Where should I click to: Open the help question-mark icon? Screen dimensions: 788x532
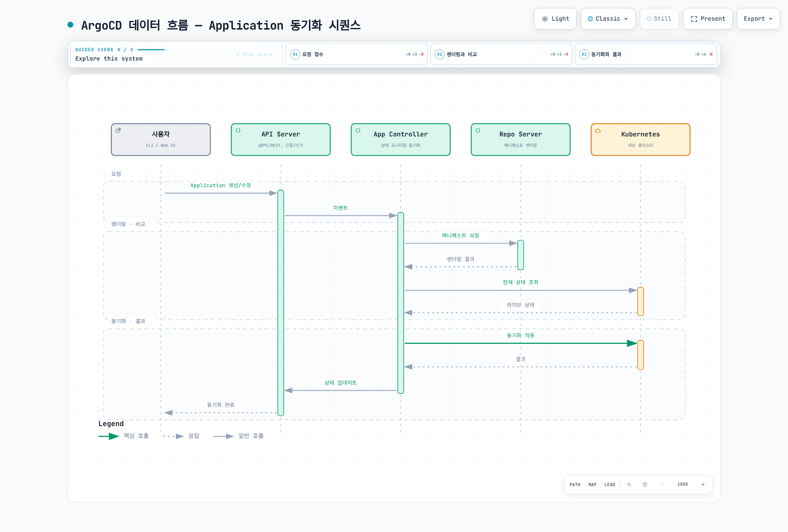point(645,485)
